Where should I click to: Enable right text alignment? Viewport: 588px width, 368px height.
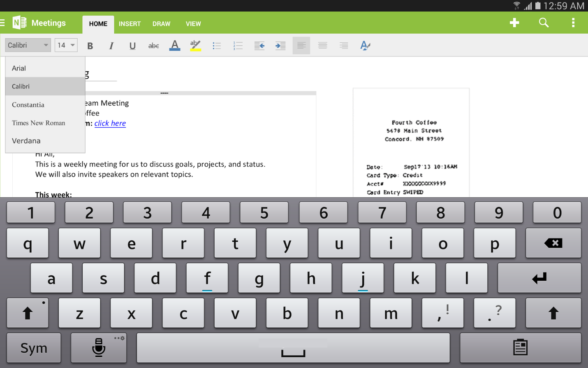(344, 45)
